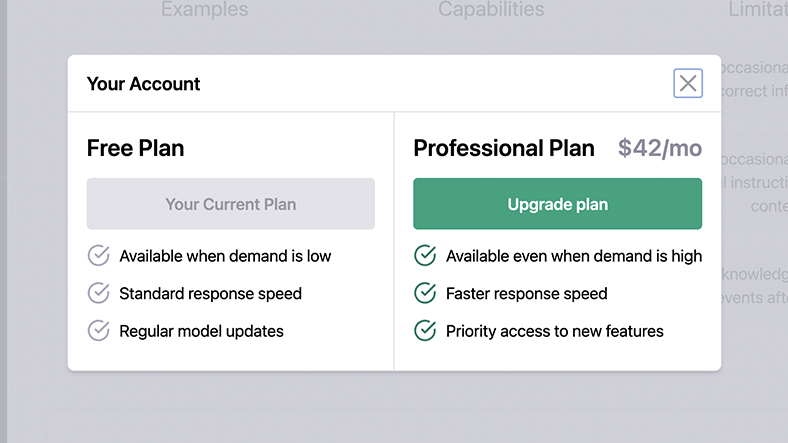
Task: Click 'Priority access to new features' text
Action: (554, 330)
